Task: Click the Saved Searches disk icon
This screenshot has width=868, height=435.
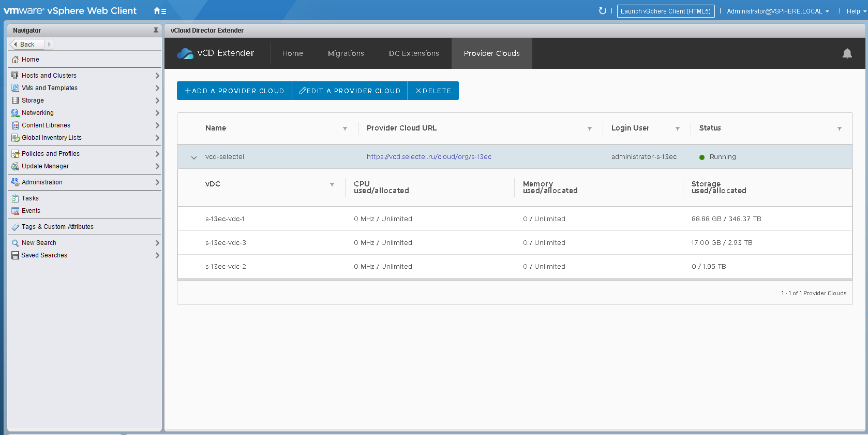Action: point(16,255)
